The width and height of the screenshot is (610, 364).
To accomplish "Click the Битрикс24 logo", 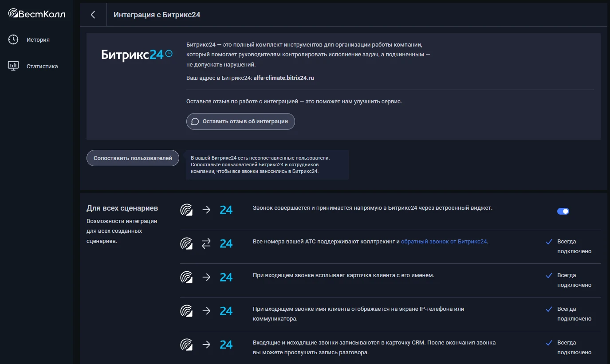I will click(x=137, y=55).
